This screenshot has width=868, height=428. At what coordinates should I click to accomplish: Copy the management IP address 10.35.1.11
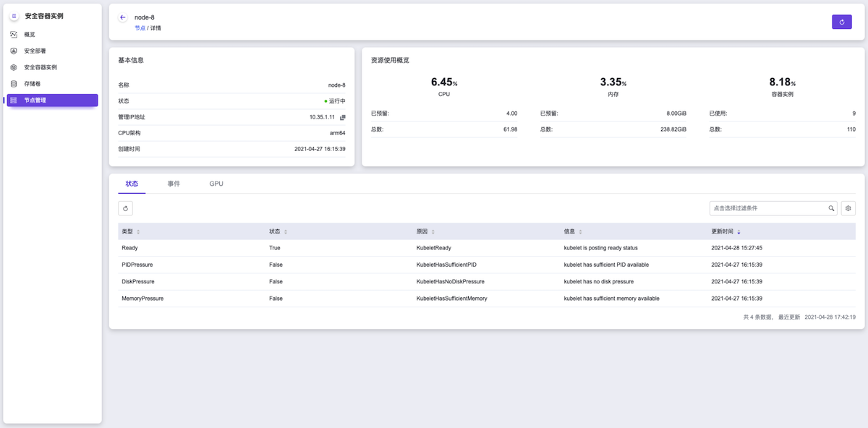click(343, 117)
